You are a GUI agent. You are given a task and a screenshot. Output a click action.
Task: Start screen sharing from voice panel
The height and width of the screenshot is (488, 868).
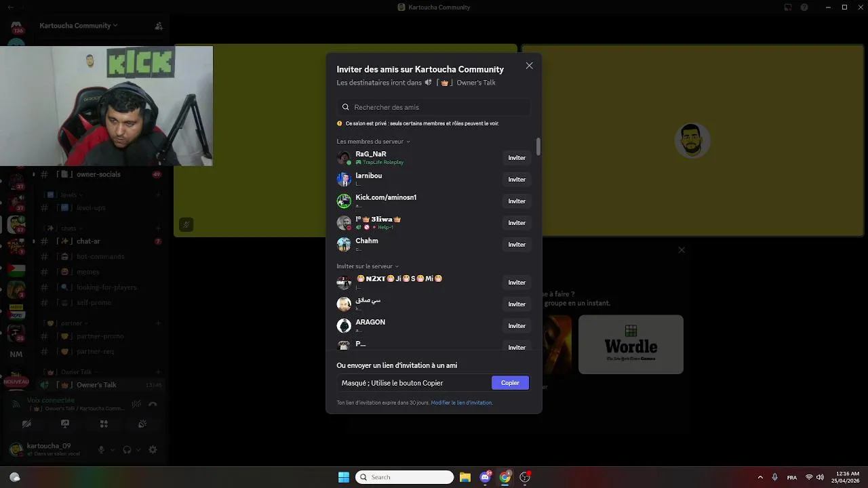pos(65,424)
